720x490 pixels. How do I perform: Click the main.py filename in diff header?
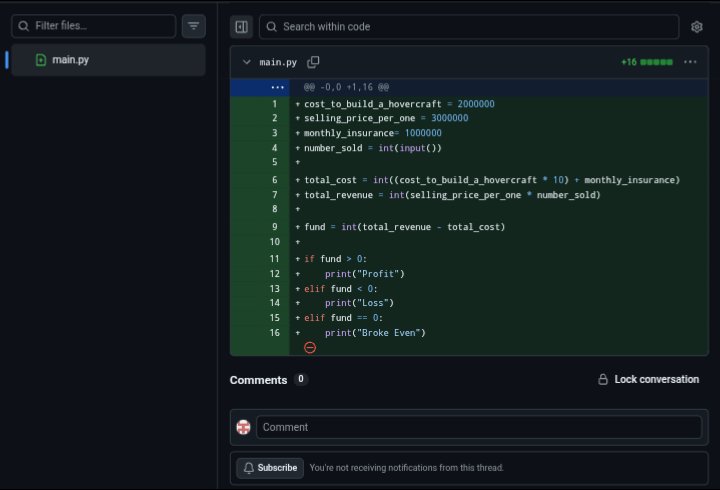tap(278, 62)
